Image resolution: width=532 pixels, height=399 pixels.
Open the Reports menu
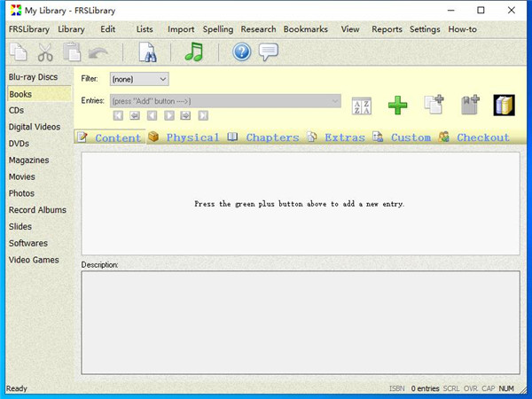tap(387, 29)
